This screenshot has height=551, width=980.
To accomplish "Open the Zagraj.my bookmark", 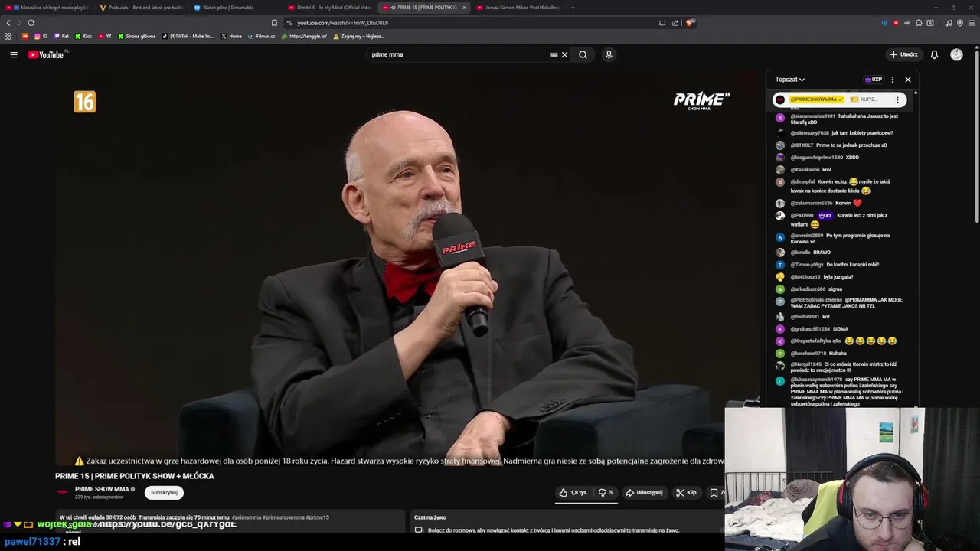I will click(359, 36).
